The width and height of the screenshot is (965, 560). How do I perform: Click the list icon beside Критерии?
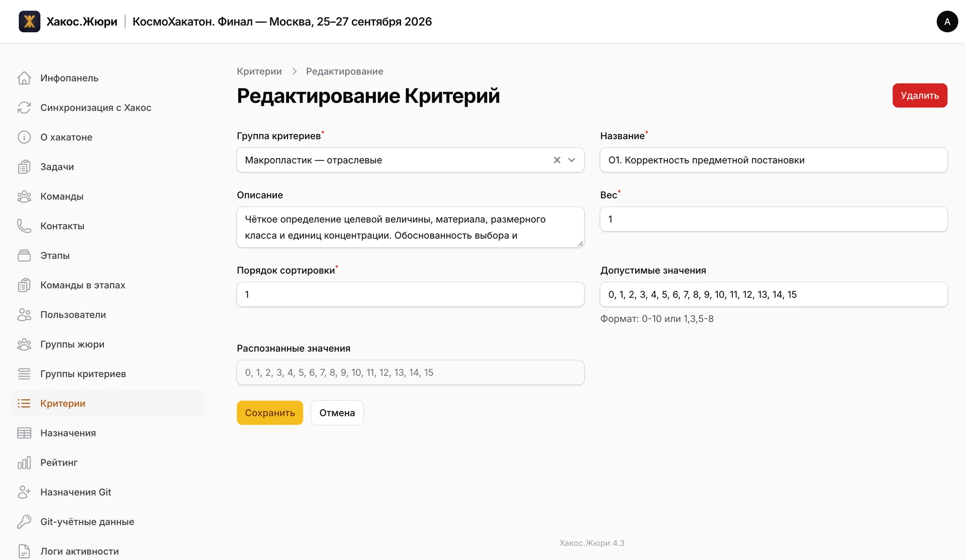click(24, 403)
